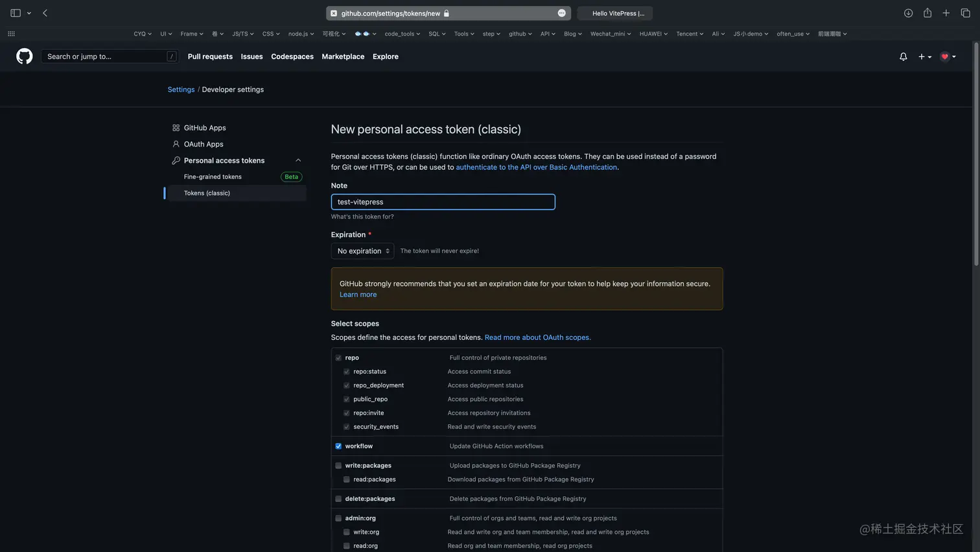Click the Learn more link
The width and height of the screenshot is (980, 552).
click(358, 294)
